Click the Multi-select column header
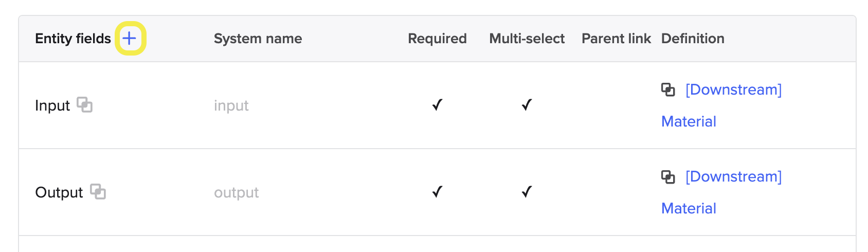The image size is (868, 252). tap(527, 39)
